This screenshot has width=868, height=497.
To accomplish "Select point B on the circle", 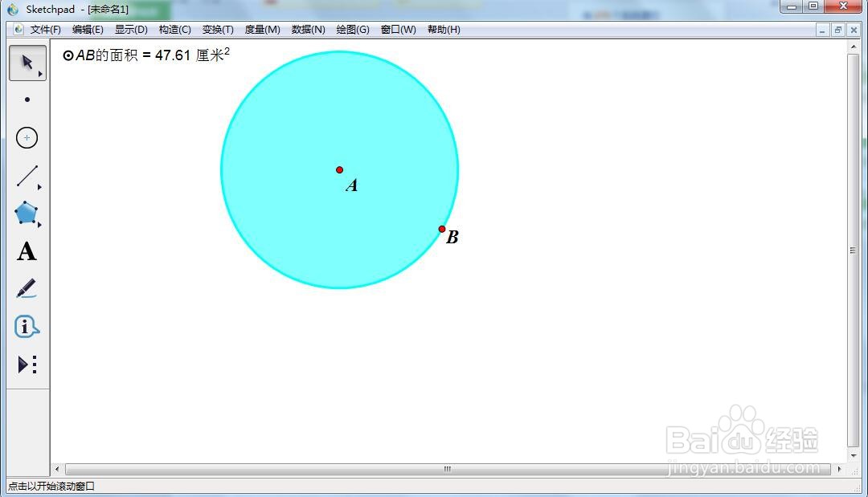I will click(442, 229).
